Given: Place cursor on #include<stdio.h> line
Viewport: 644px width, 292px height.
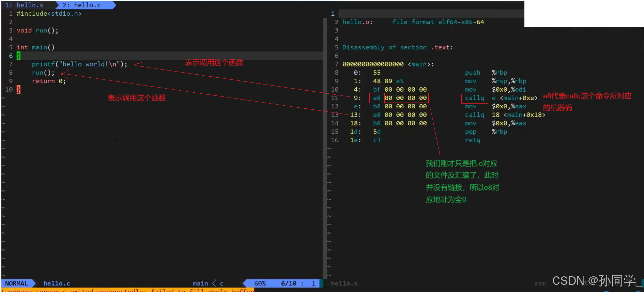Looking at the screenshot, I should click(x=49, y=14).
